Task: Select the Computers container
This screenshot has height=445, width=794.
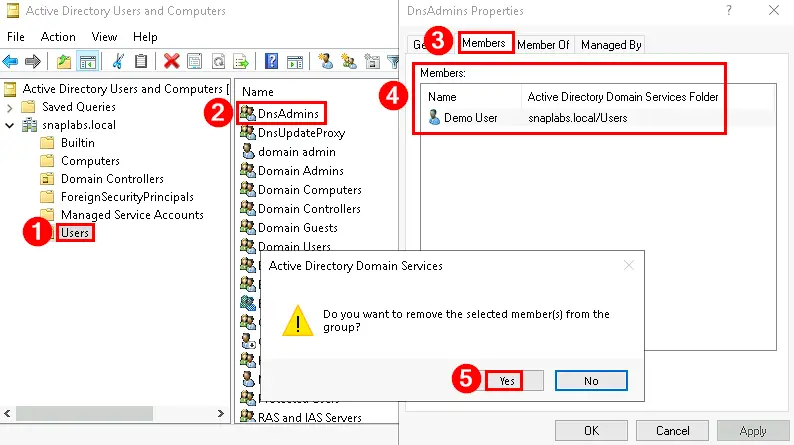Action: [x=90, y=161]
